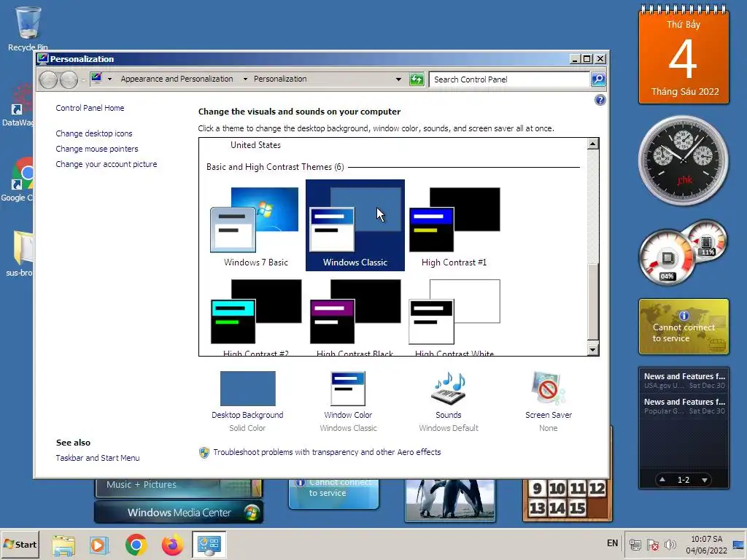This screenshot has width=747, height=560.
Task: Click Appearance and Personalization breadcrumb
Action: (177, 79)
